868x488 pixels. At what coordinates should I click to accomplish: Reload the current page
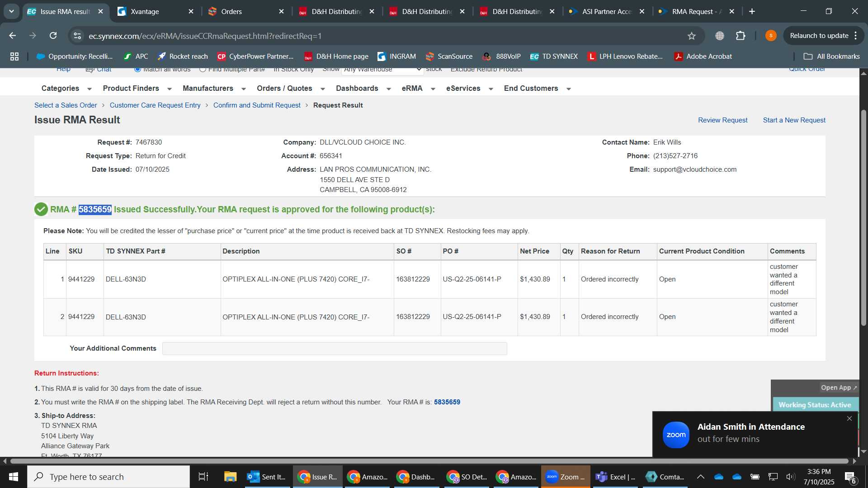coord(53,36)
